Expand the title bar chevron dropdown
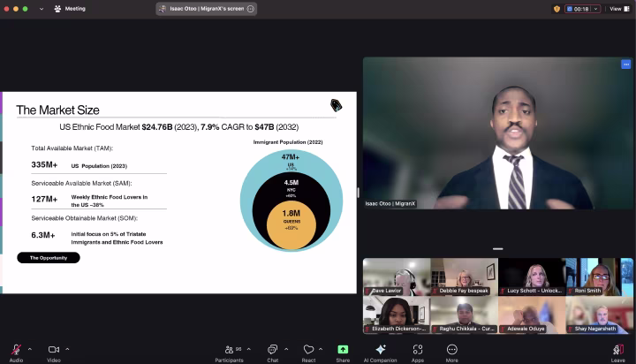The width and height of the screenshot is (636, 364). click(x=42, y=9)
